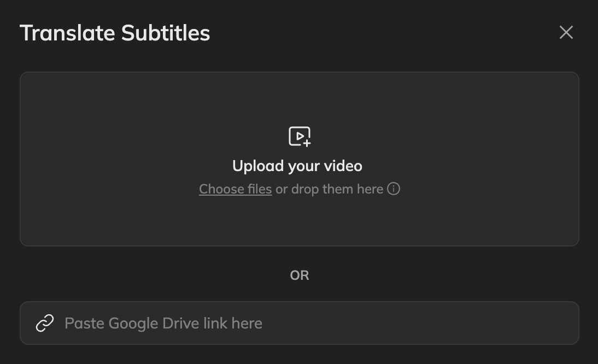The image size is (598, 364).
Task: Select the link icon in the Drive field
Action: (x=45, y=323)
